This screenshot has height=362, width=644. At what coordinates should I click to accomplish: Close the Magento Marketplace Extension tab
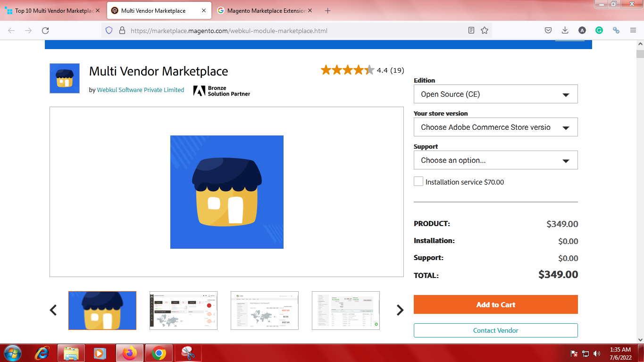point(310,10)
